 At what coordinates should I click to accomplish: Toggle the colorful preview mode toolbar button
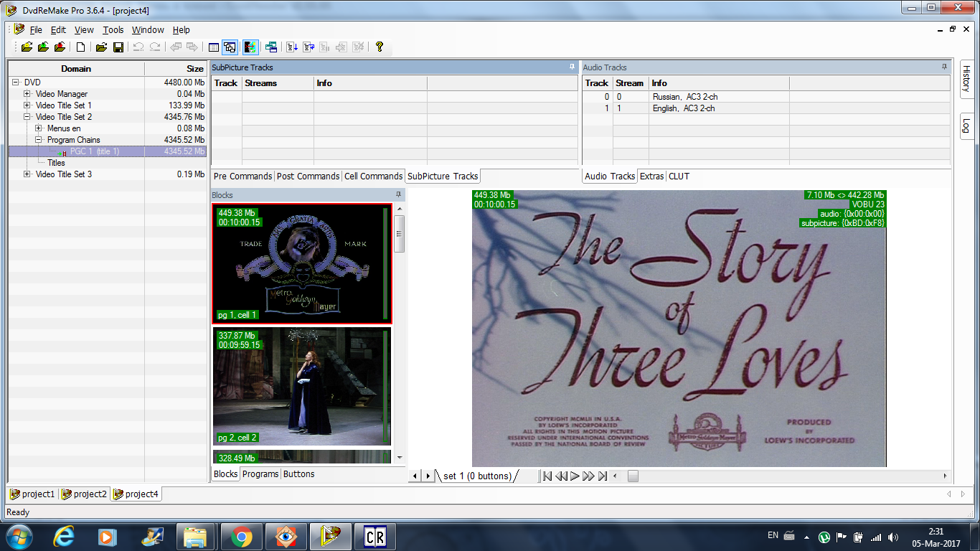click(250, 47)
